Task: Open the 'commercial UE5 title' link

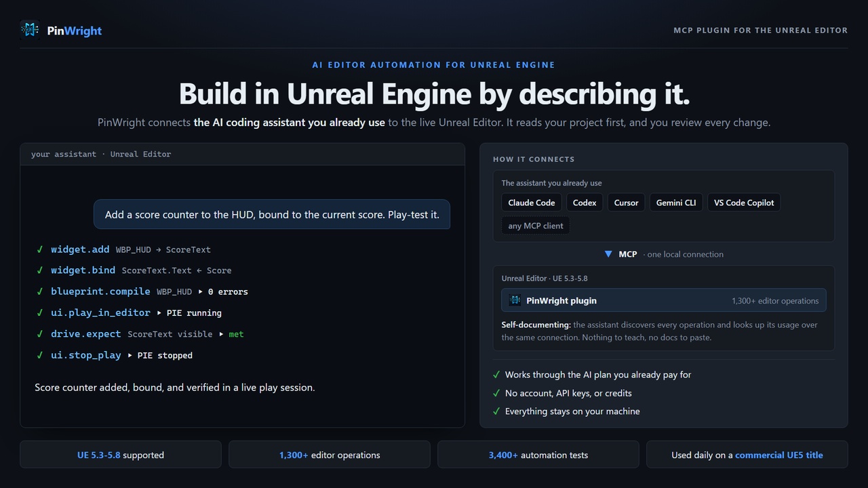Action: tap(779, 455)
